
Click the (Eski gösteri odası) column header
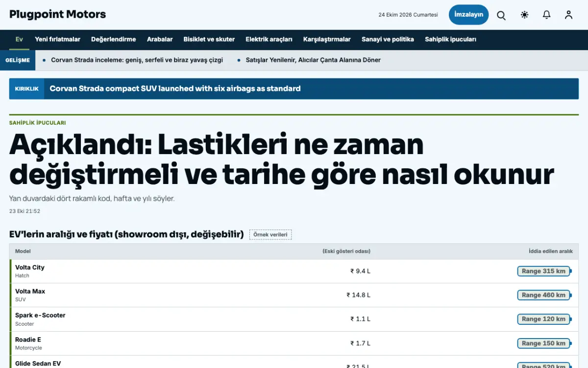coord(346,251)
